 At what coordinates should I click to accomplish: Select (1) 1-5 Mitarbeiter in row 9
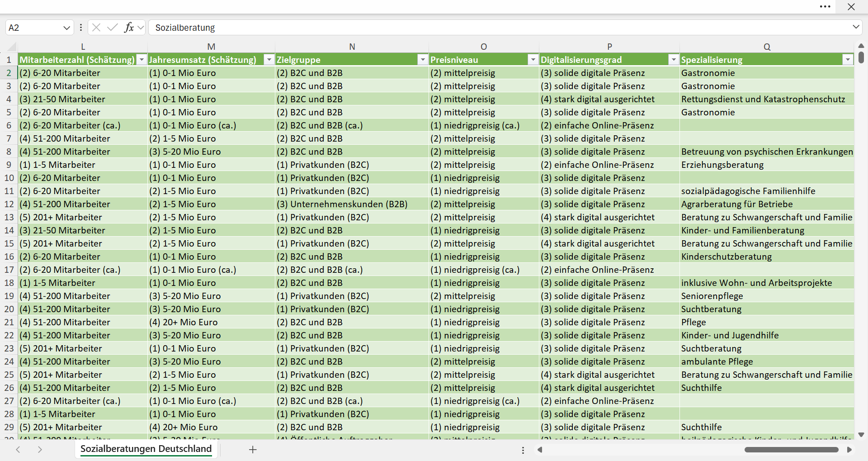(x=83, y=165)
